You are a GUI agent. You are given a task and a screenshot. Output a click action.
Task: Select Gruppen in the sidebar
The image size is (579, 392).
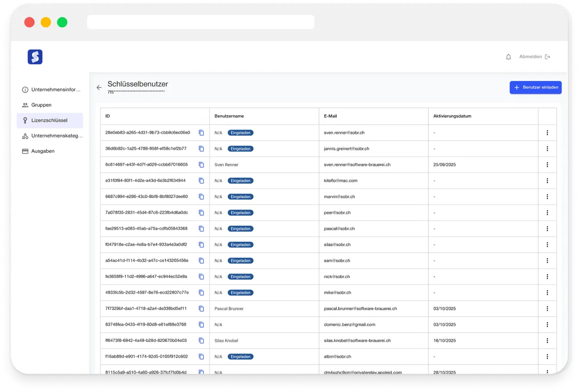pyautogui.click(x=41, y=105)
